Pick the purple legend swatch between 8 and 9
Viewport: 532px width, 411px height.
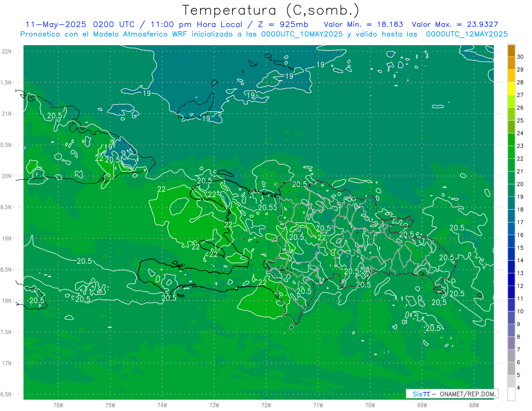pyautogui.click(x=511, y=330)
